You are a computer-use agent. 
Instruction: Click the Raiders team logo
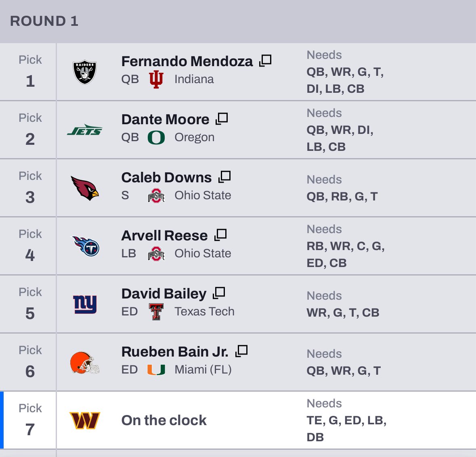click(x=85, y=73)
